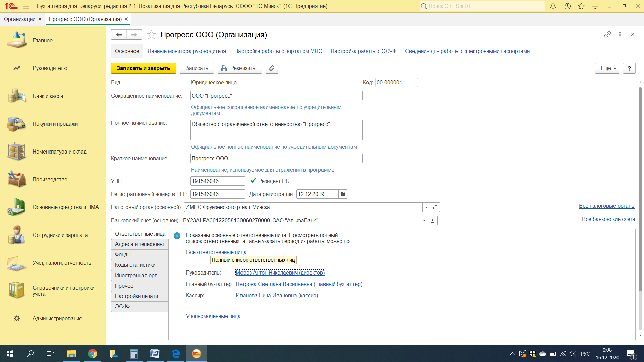This screenshot has height=362, width=644.
Task: Open Фонды tab
Action: 140,254
